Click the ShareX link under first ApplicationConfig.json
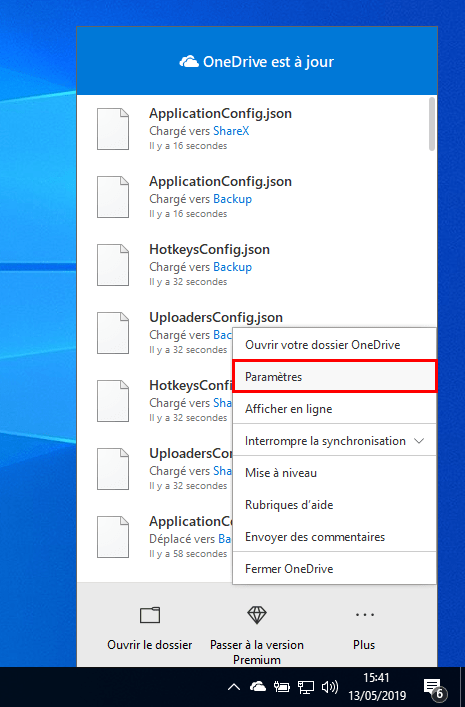The width and height of the screenshot is (465, 707). [231, 131]
